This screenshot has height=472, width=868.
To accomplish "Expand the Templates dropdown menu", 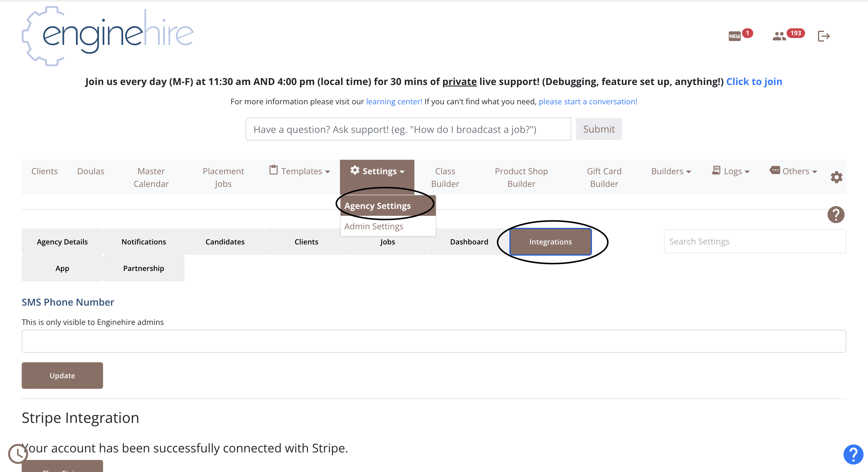I will click(300, 171).
